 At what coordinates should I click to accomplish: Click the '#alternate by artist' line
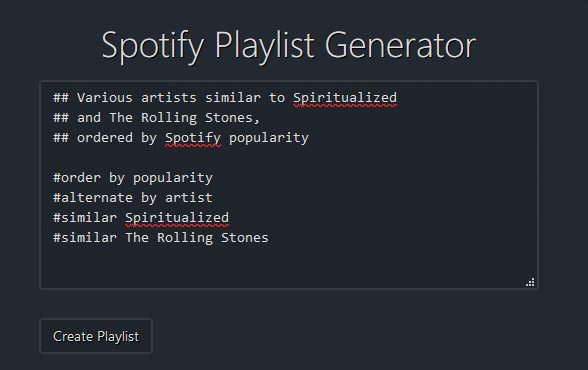(133, 198)
